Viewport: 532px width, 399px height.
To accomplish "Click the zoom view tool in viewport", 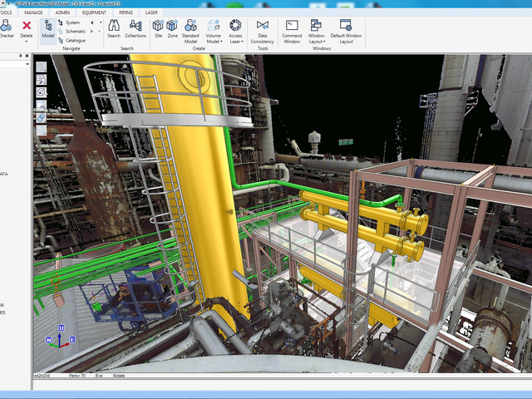I will coord(41,80).
